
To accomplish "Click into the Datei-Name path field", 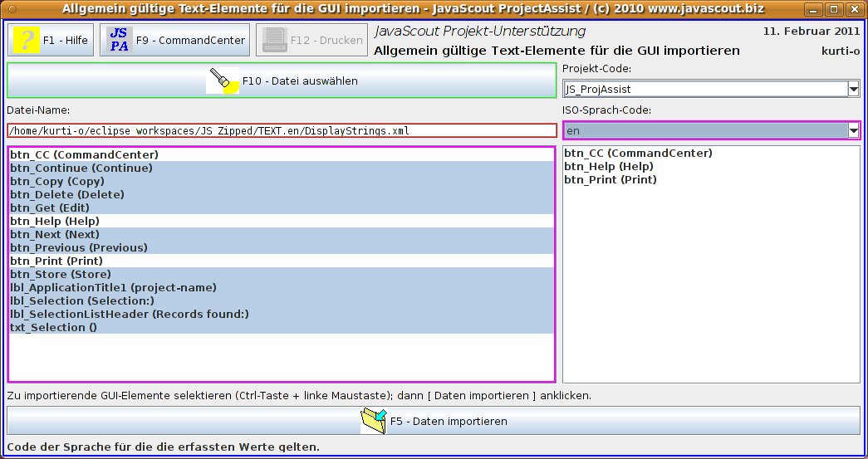I will (x=281, y=130).
